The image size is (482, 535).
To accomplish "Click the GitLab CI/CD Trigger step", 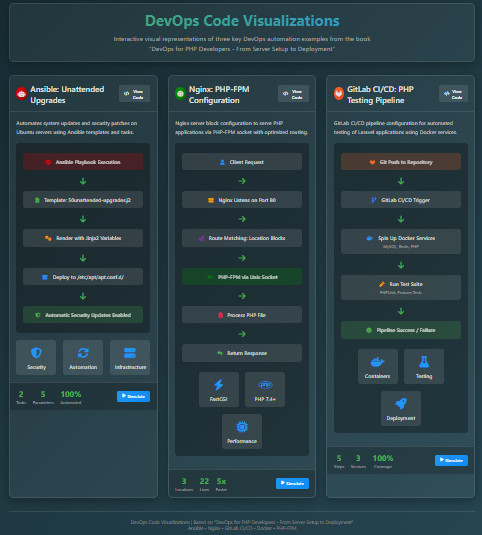I will [401, 200].
